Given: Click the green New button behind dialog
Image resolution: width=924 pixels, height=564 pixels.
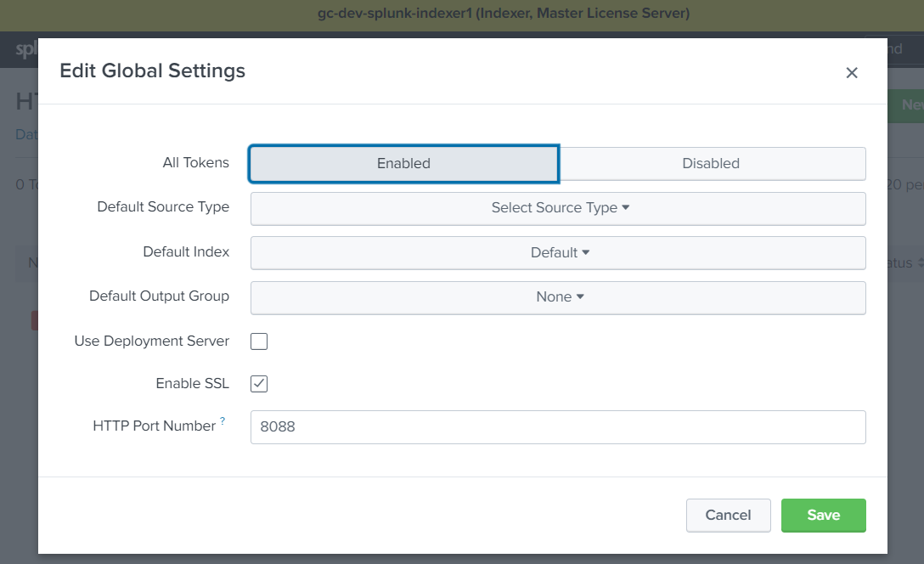Looking at the screenshot, I should tap(907, 104).
